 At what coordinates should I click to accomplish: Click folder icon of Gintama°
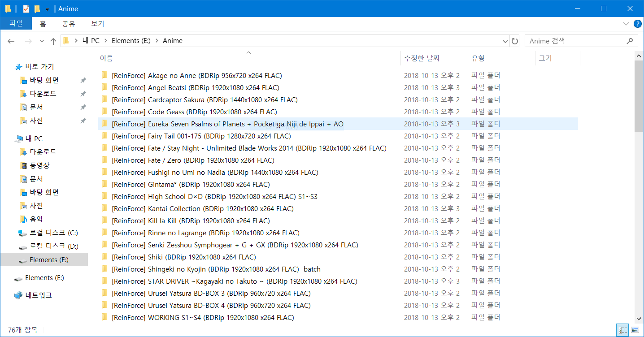104,184
